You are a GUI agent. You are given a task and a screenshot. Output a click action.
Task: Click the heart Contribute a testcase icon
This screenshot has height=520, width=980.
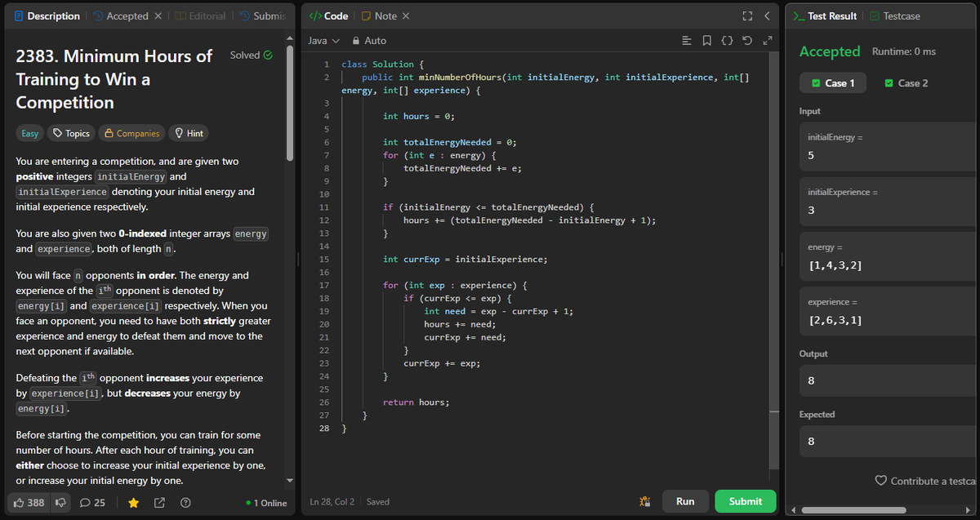[880, 481]
